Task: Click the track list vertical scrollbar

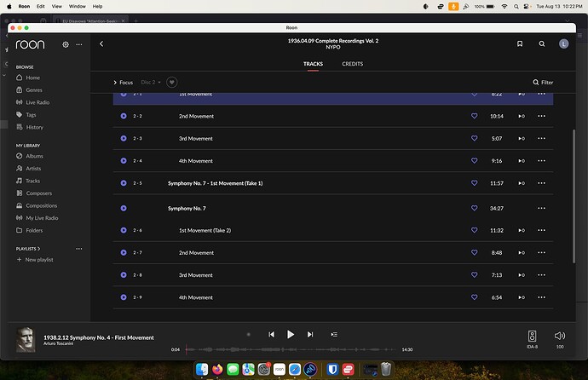Action: tap(574, 196)
